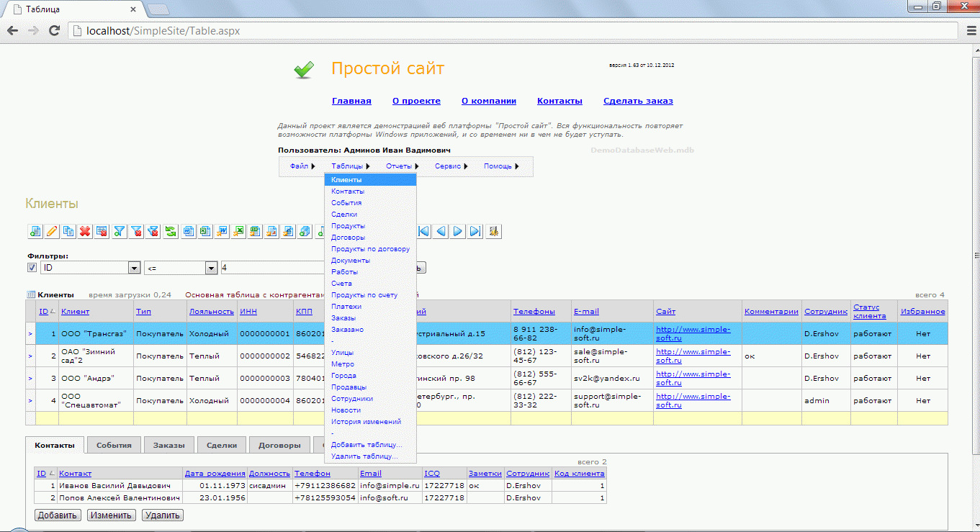Click the add new record icon
The width and height of the screenshot is (980, 532).
[35, 231]
